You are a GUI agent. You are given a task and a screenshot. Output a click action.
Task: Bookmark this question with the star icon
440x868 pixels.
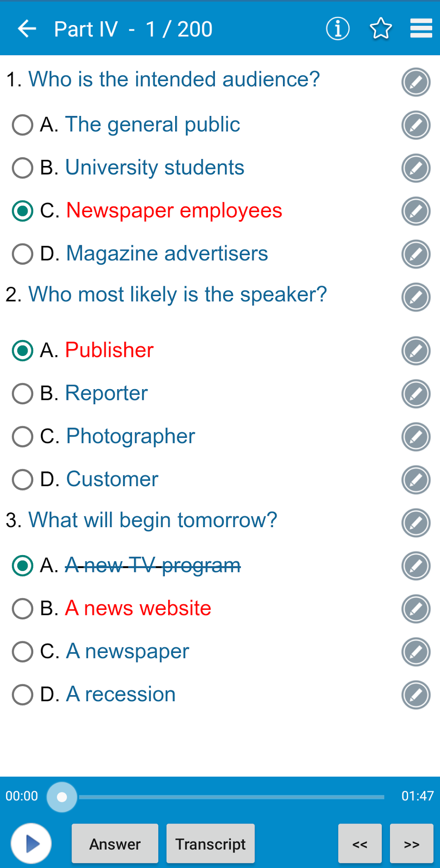coord(380,29)
